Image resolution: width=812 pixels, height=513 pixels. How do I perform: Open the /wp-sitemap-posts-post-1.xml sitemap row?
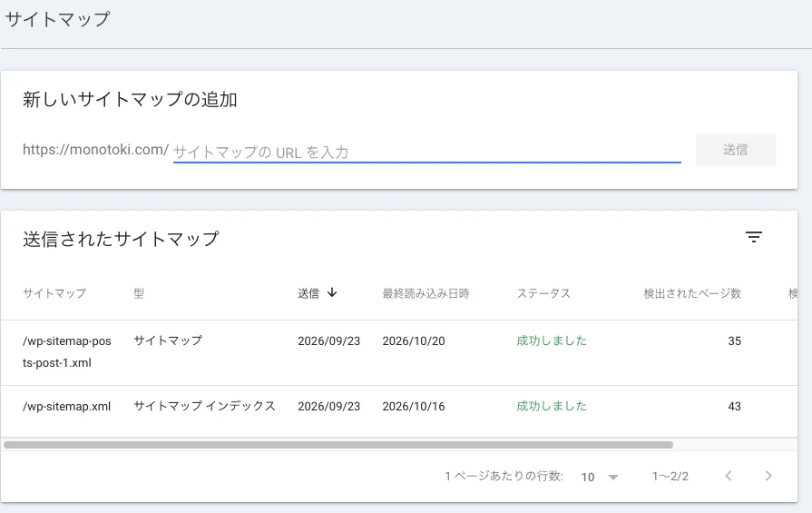pyautogui.click(x=399, y=352)
